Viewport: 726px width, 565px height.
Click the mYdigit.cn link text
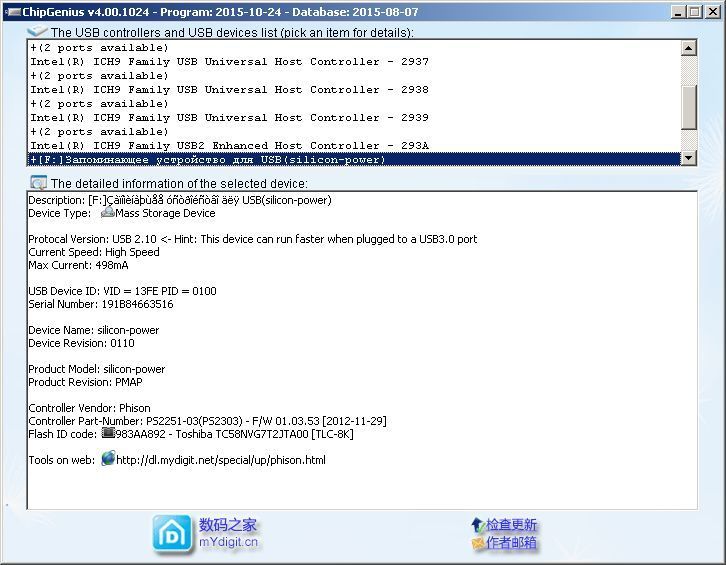(229, 542)
